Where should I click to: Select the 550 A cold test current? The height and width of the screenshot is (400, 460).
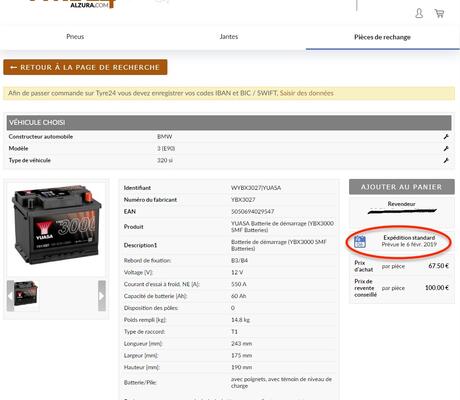[x=239, y=284]
